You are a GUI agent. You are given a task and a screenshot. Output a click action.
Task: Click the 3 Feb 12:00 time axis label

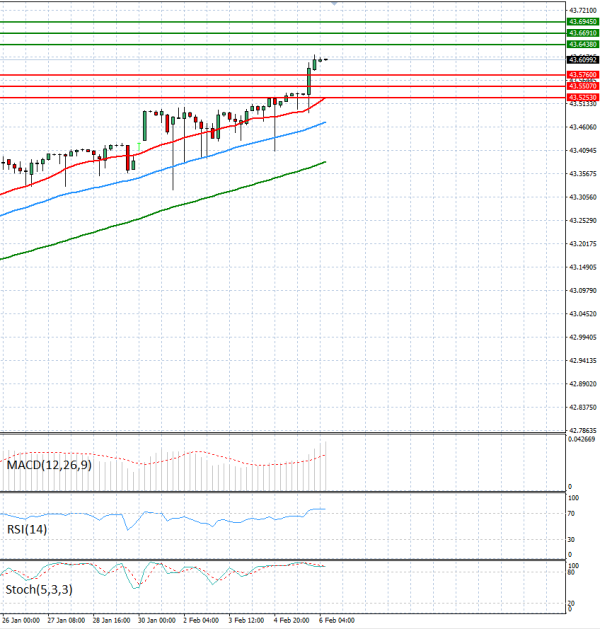pos(246,620)
